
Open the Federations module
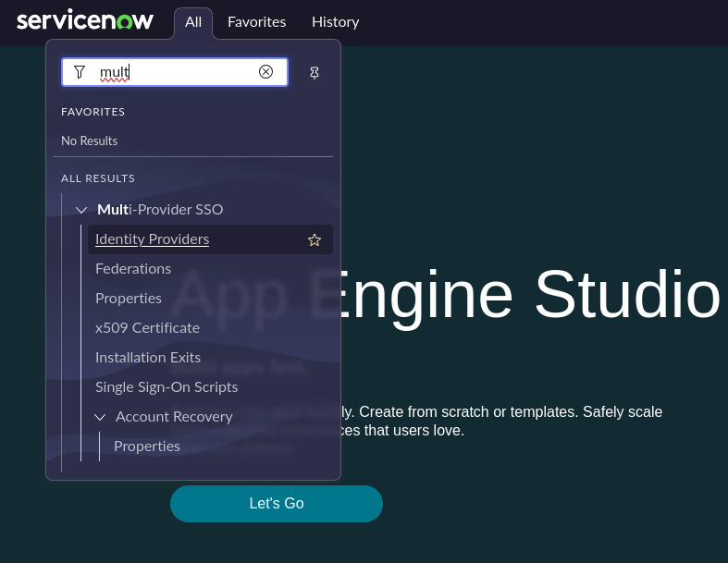pyautogui.click(x=133, y=269)
